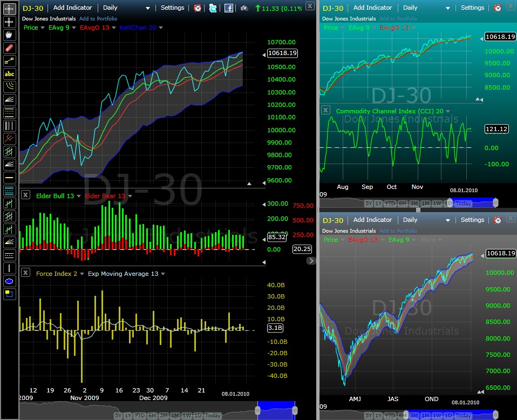
Task: Select the yellow horizontal levels grid tool
Action: [x=9, y=113]
